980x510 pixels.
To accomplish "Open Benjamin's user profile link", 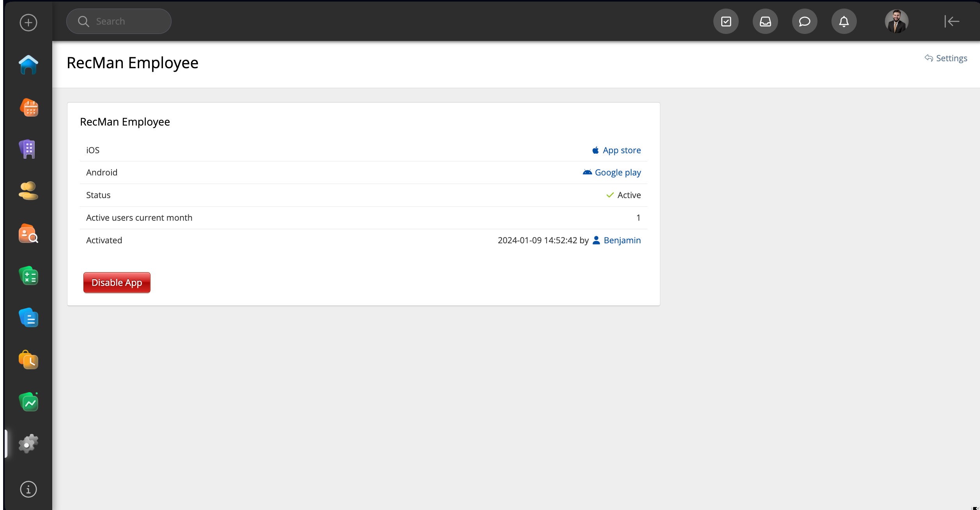I will pos(617,240).
